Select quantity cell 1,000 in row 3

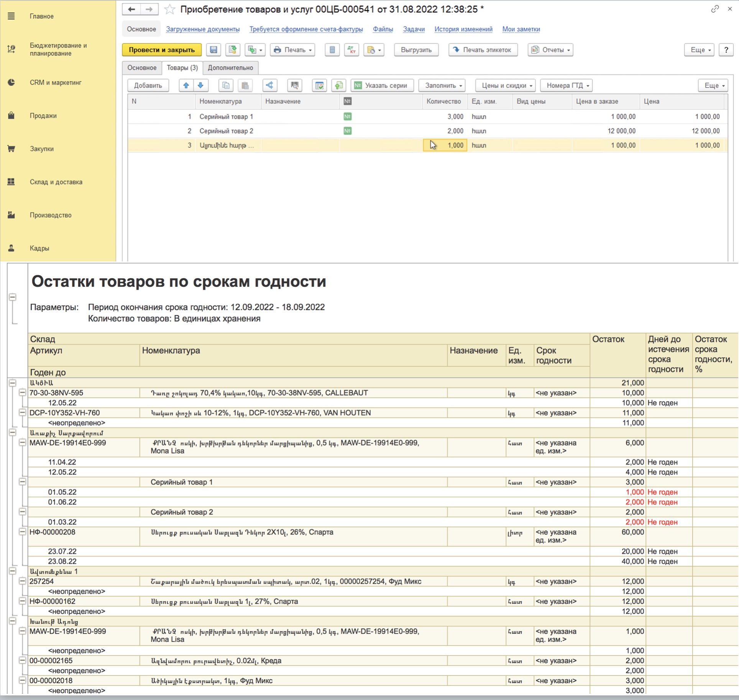[x=445, y=145]
